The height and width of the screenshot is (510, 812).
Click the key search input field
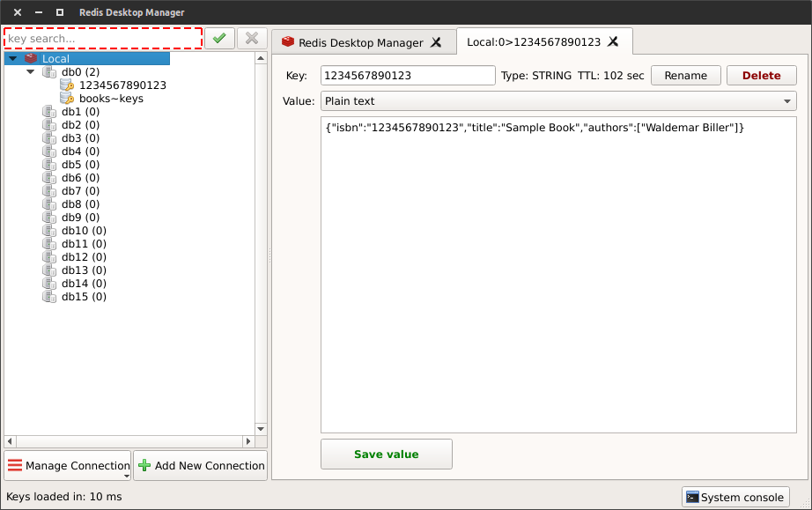tap(103, 38)
